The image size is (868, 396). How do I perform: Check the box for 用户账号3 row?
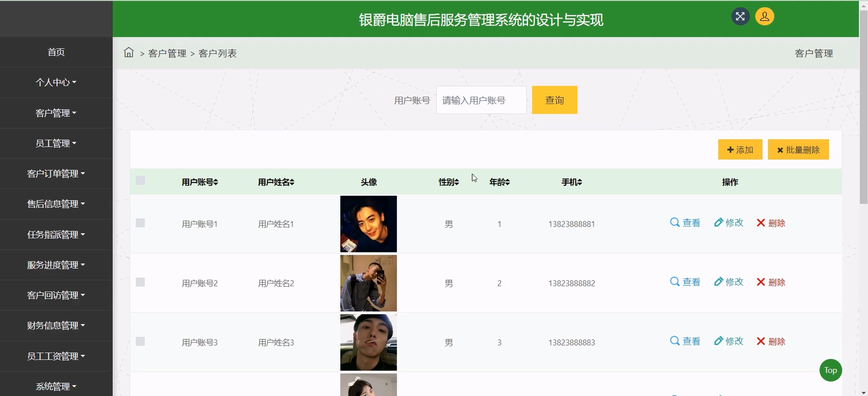(140, 342)
